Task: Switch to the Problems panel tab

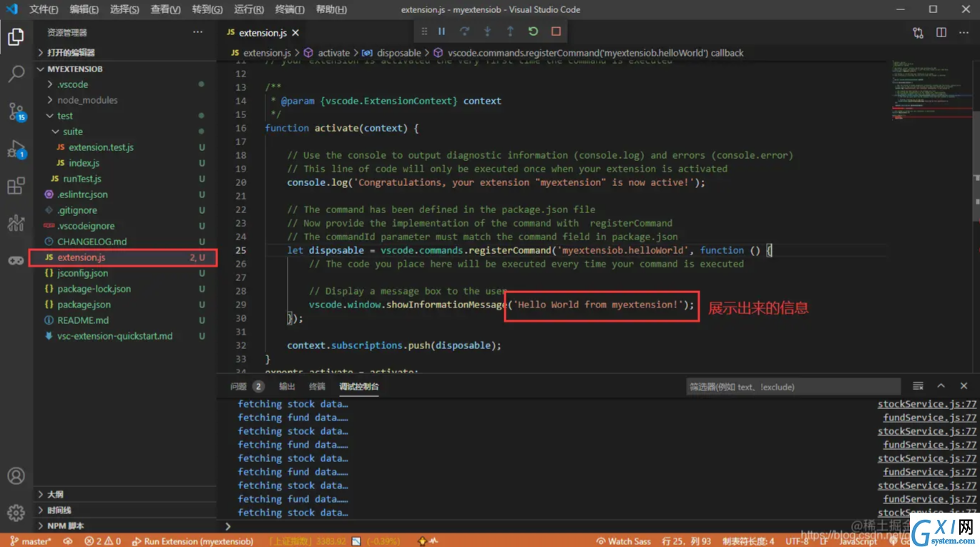Action: tap(247, 386)
